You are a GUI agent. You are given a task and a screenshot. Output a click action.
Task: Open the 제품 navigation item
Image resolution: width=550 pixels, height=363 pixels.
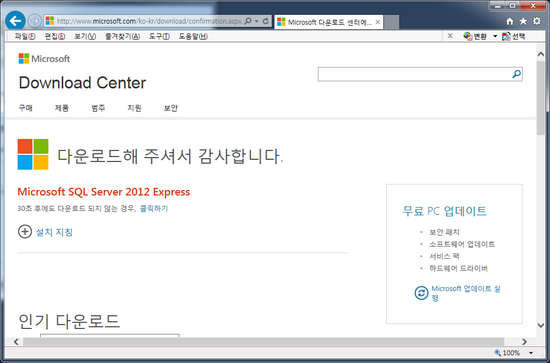[62, 108]
